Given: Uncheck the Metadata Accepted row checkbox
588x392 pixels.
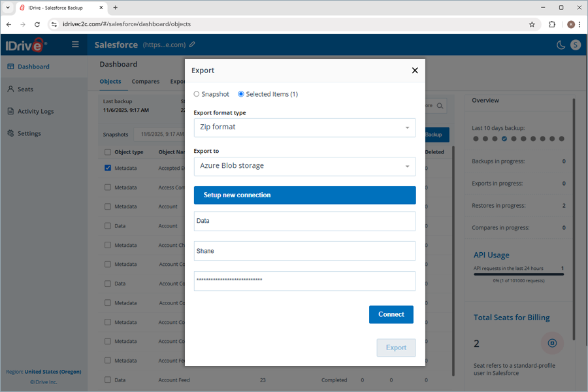Looking at the screenshot, I should click(108, 168).
